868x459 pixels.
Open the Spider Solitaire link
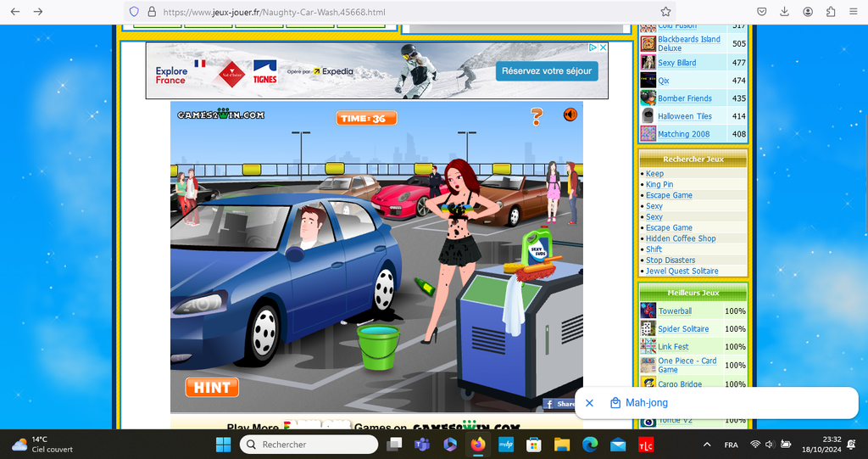click(x=683, y=329)
